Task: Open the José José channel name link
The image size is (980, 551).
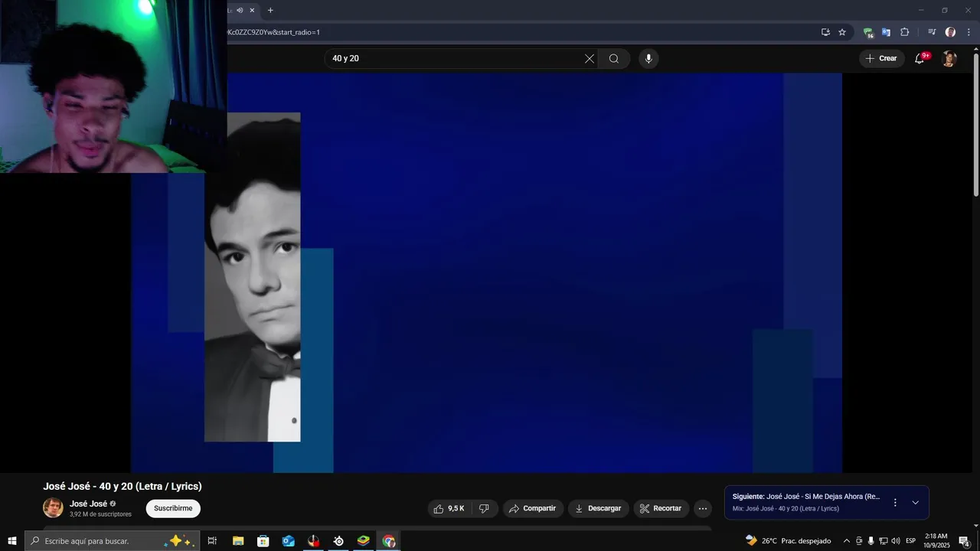Action: (x=89, y=504)
